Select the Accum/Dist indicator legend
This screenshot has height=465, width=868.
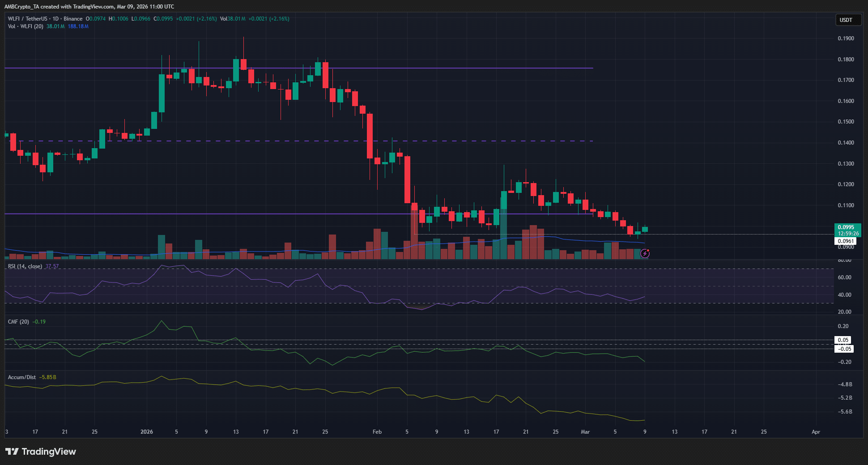tap(21, 377)
